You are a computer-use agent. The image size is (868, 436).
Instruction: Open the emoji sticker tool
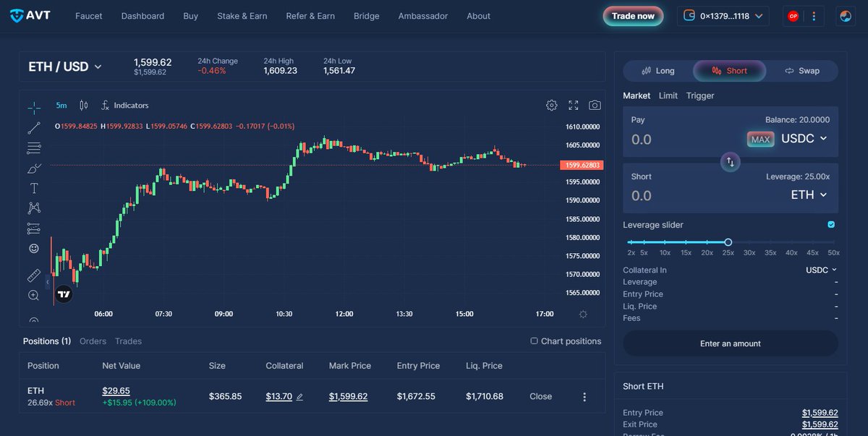coord(34,249)
